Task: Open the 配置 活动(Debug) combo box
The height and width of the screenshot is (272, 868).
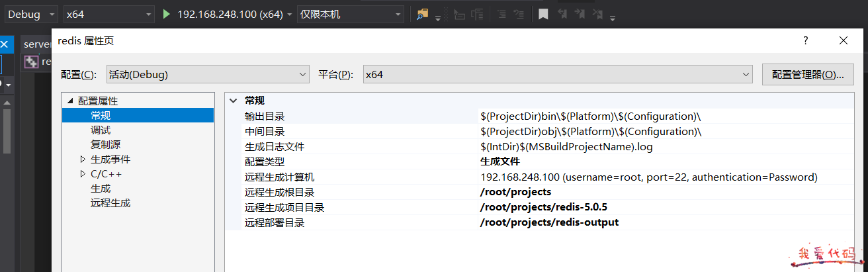Action: 207,75
